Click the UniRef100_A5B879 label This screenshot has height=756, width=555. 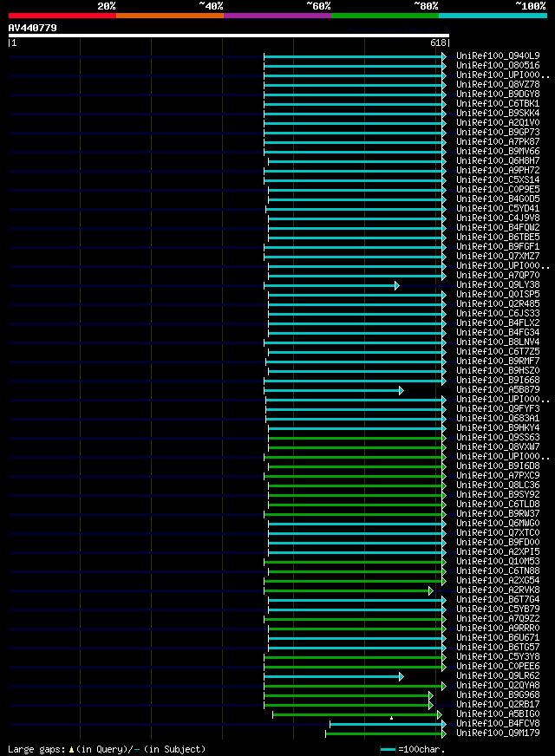(x=498, y=389)
